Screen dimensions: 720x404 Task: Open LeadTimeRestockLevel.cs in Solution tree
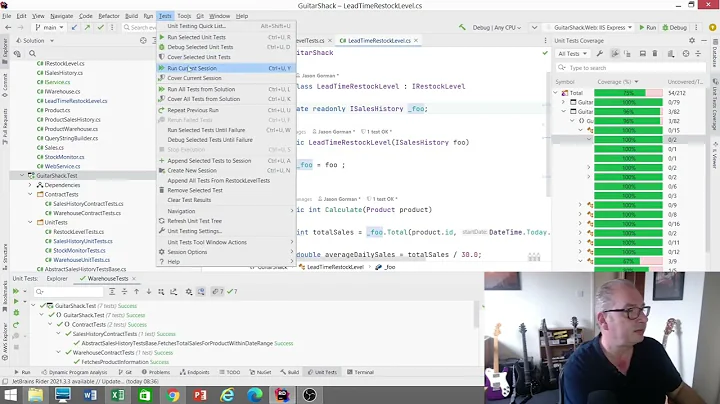(72, 101)
